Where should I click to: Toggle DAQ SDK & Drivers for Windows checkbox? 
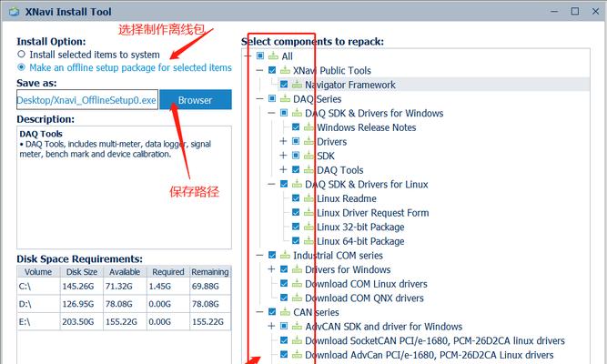tap(284, 113)
